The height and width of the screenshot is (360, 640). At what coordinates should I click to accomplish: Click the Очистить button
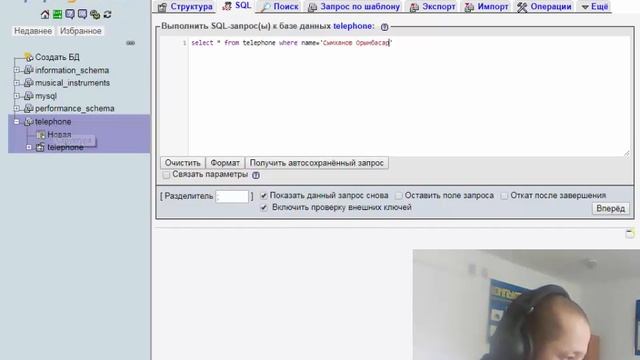tap(182, 163)
